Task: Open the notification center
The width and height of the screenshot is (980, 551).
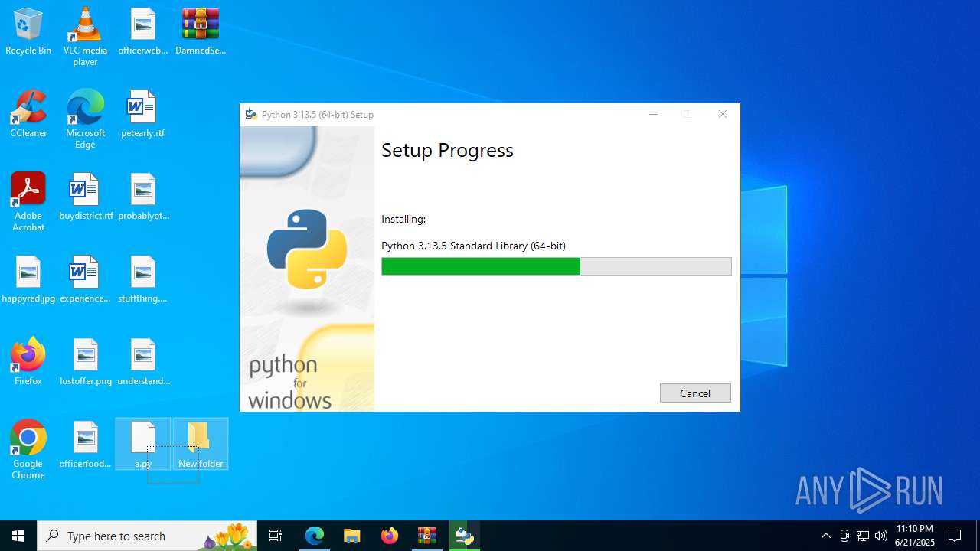Action: click(955, 536)
